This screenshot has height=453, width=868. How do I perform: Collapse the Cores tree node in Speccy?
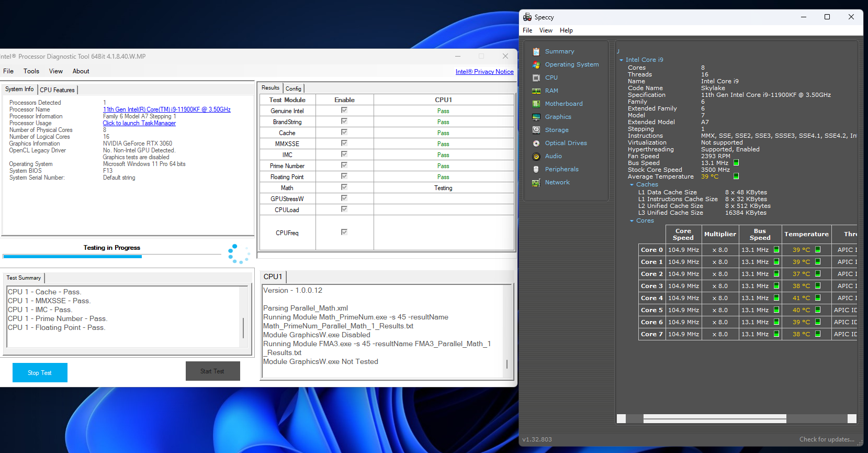coord(632,221)
